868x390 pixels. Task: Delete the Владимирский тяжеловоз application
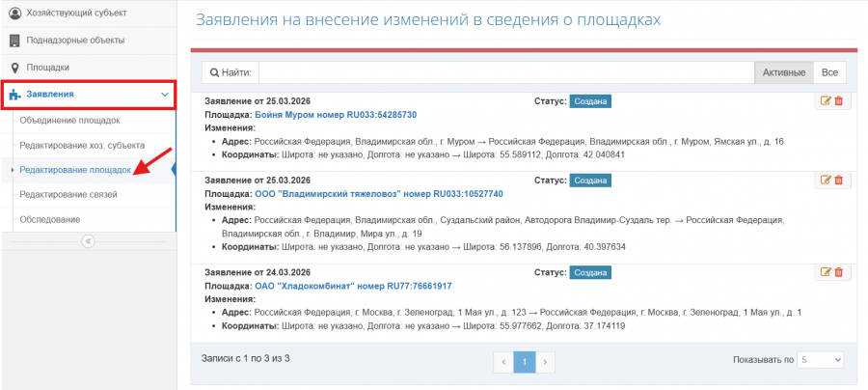tap(838, 181)
